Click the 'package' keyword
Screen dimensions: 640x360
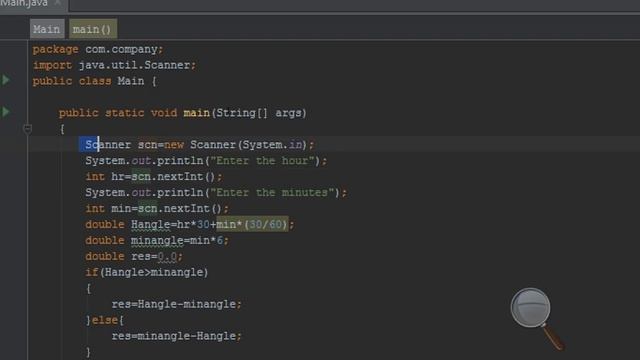(x=56, y=49)
